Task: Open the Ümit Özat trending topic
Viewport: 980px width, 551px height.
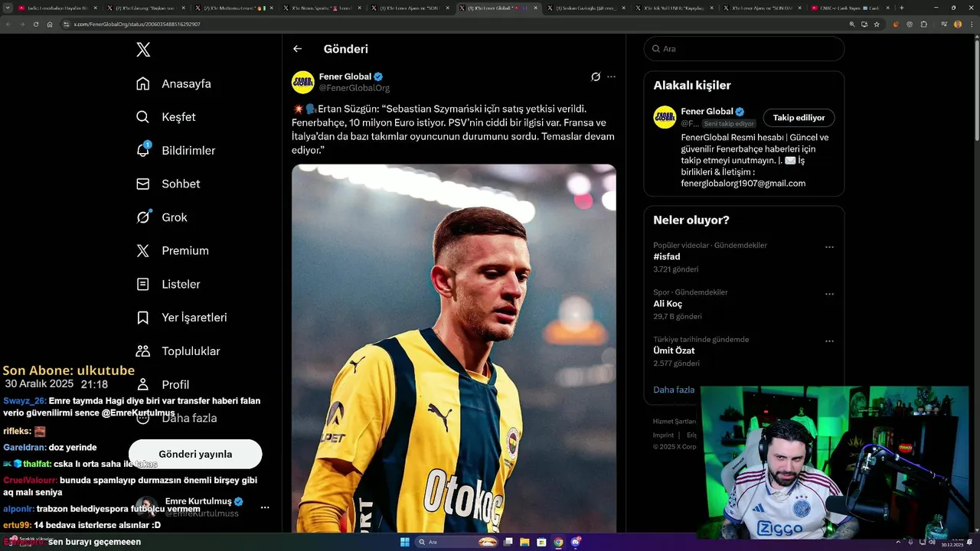Action: [x=674, y=350]
